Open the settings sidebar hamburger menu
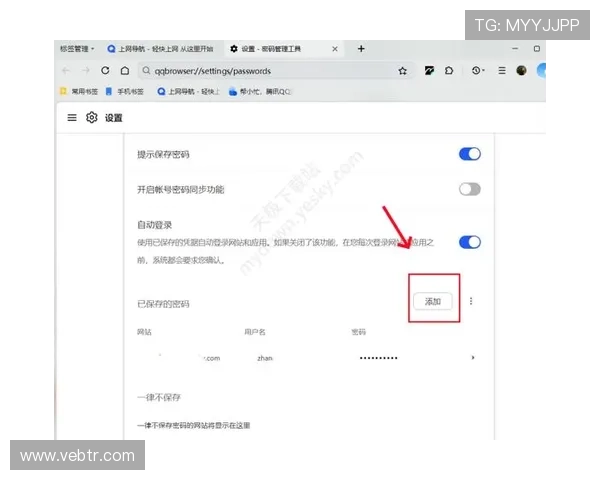Image resolution: width=600 pixels, height=480 pixels. coord(72,118)
